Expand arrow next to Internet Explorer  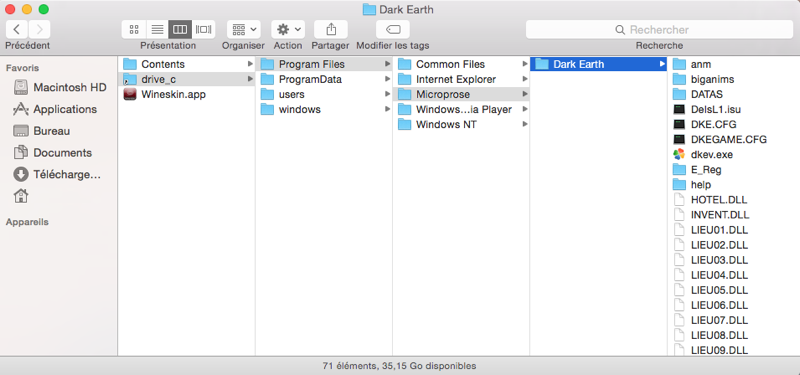coord(524,79)
